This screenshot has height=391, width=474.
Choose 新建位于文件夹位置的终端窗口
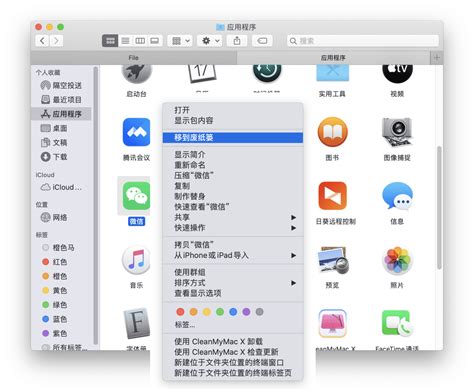coord(233,362)
